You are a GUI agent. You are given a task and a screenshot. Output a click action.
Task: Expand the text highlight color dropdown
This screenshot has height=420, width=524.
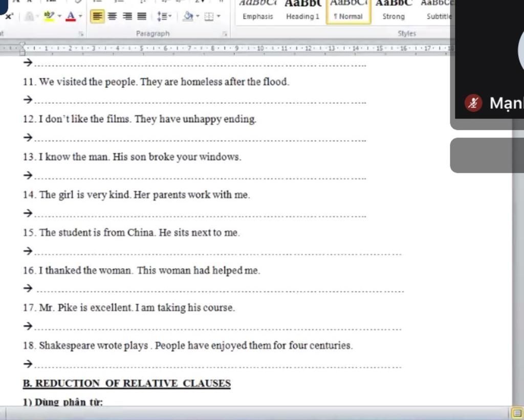click(x=59, y=16)
